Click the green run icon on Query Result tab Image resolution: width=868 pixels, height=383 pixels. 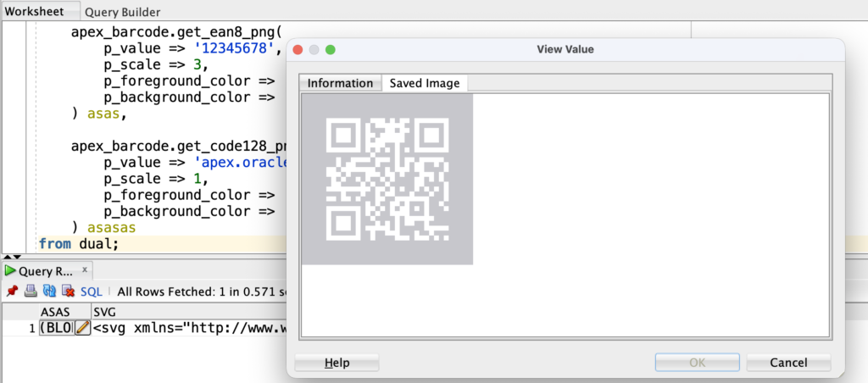(x=10, y=272)
